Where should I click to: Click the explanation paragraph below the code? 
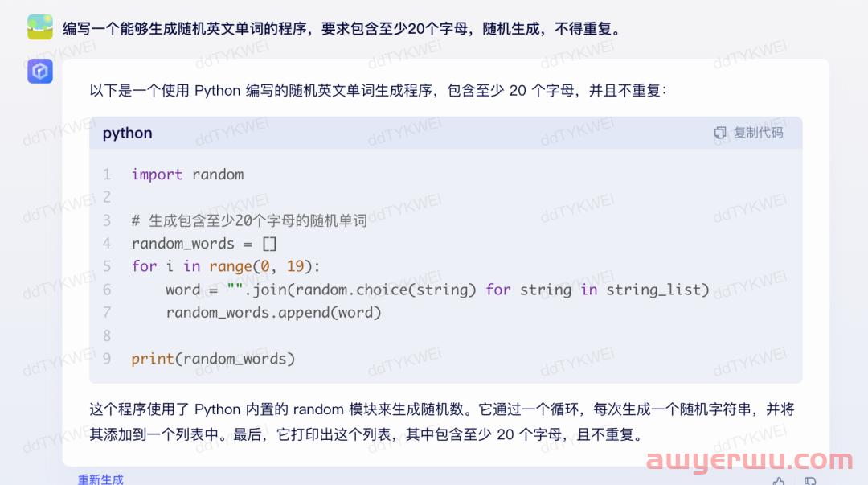[x=442, y=421]
